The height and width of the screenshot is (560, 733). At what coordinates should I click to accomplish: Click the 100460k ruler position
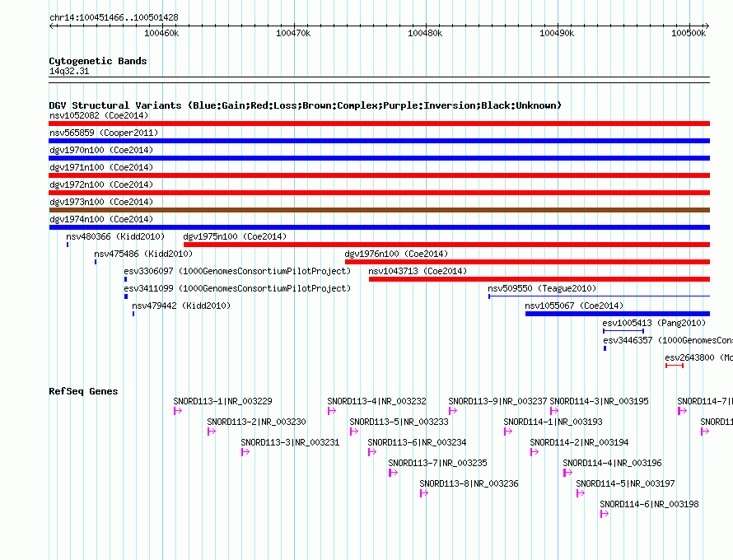pyautogui.click(x=161, y=33)
